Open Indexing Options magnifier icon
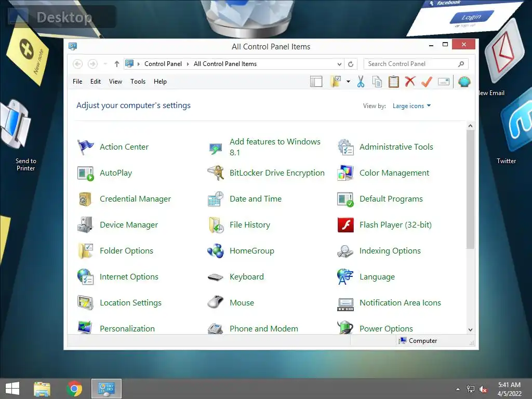 [345, 251]
